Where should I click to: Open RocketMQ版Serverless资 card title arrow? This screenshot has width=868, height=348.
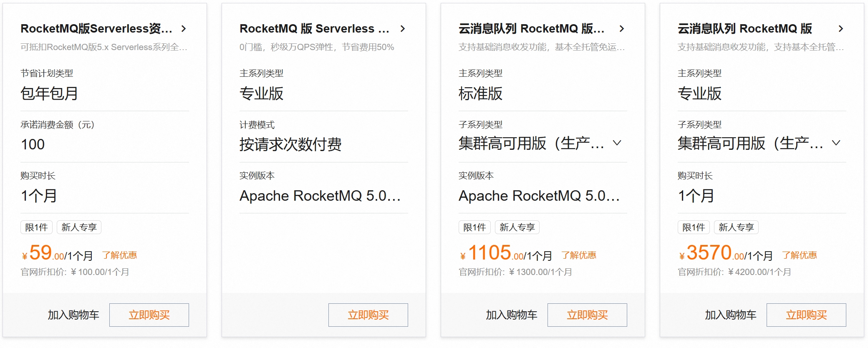pos(184,29)
